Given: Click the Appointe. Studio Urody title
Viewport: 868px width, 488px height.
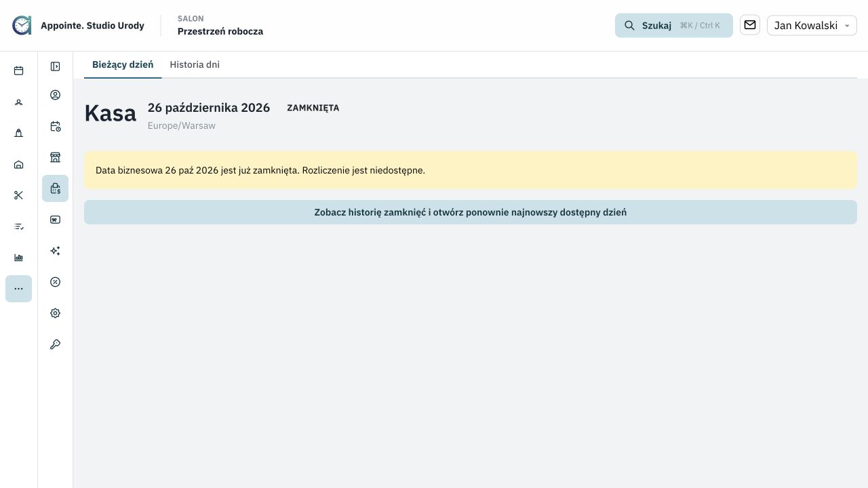Looking at the screenshot, I should coord(92,26).
